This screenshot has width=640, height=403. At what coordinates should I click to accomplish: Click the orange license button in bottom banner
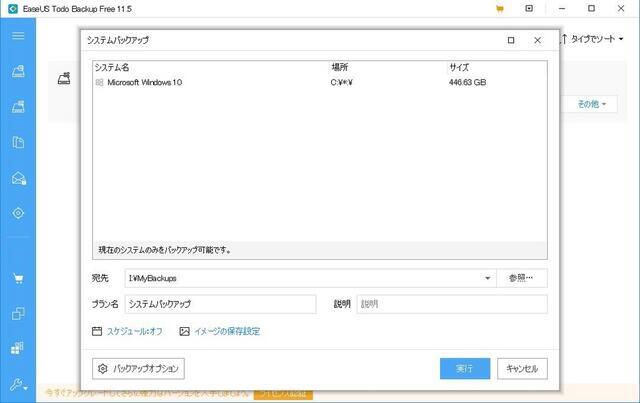(x=283, y=394)
